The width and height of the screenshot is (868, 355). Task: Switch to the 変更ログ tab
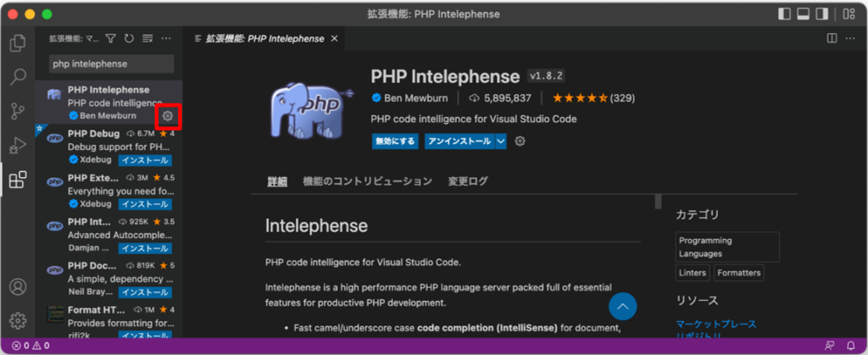click(468, 181)
